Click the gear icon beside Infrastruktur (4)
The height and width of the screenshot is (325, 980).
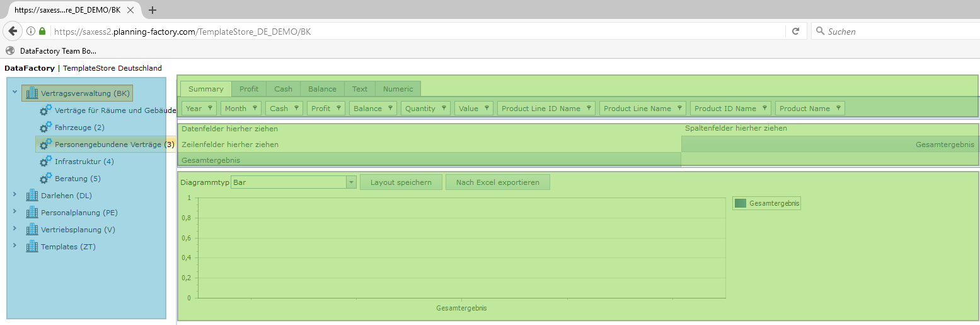click(45, 162)
